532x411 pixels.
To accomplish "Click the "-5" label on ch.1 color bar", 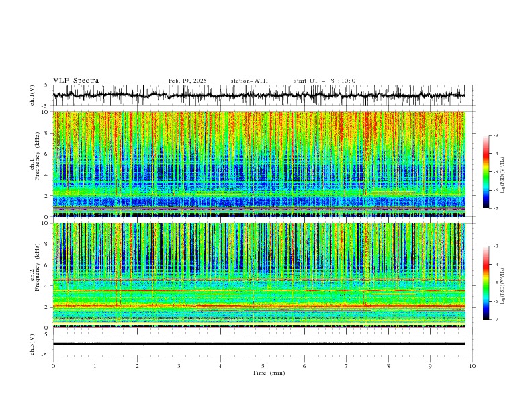I will pyautogui.click(x=496, y=172).
